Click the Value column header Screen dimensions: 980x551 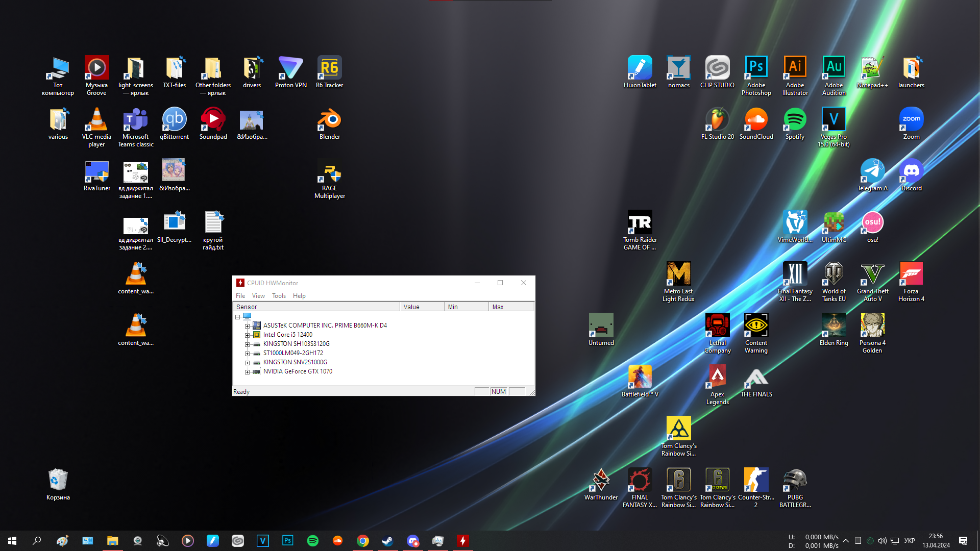[422, 307]
